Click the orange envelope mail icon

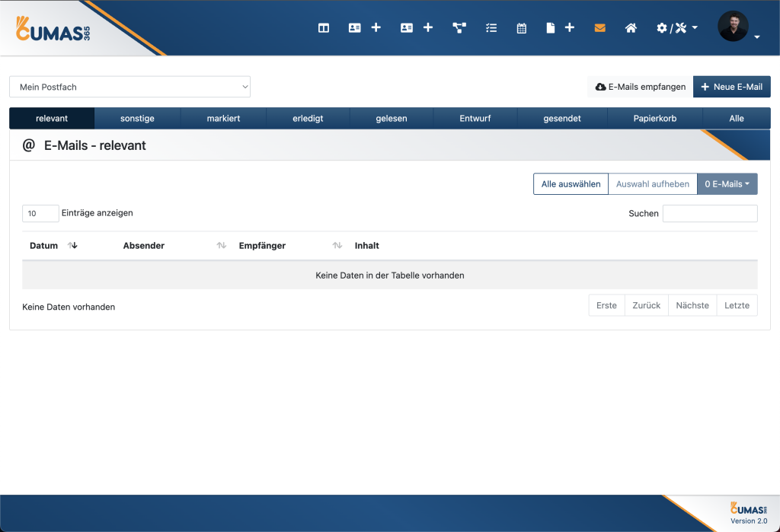[600, 28]
